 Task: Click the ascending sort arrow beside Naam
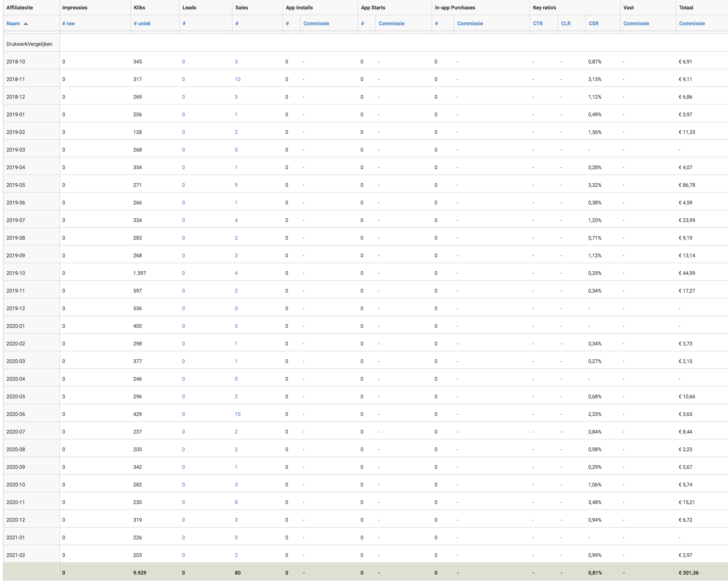coord(26,24)
